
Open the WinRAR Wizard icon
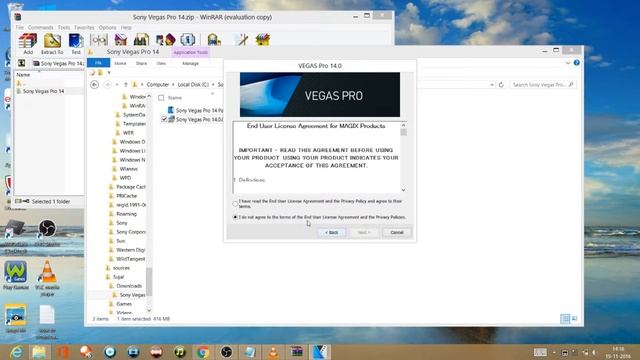click(x=165, y=40)
